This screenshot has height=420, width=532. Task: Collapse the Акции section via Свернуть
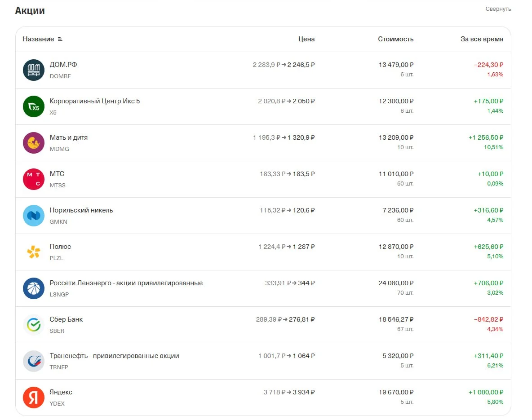click(x=498, y=9)
